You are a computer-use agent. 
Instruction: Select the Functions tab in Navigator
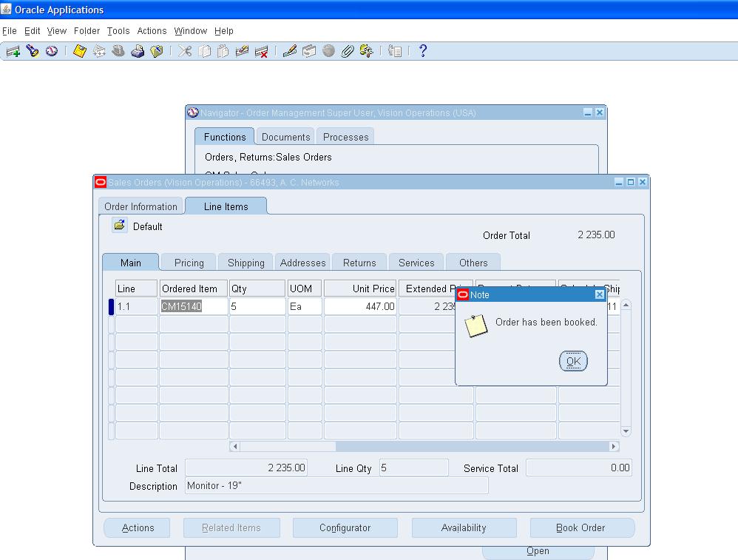click(x=225, y=137)
